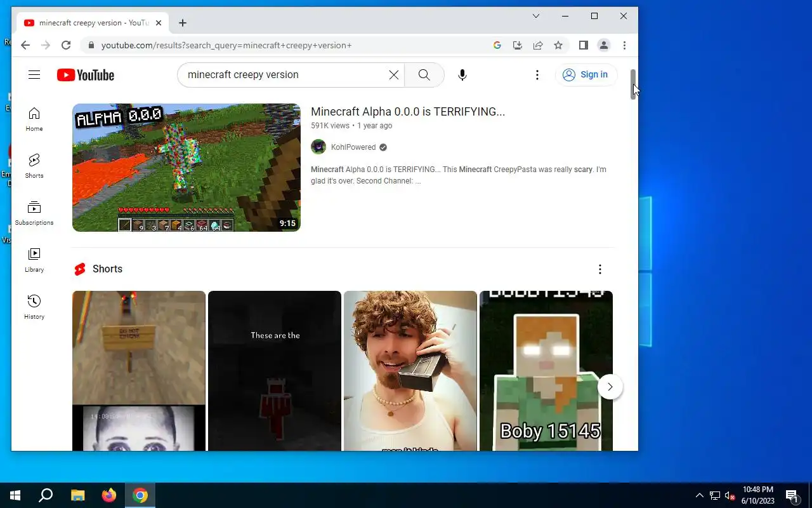Click the KohlPowered channel avatar
The height and width of the screenshot is (508, 812).
[318, 147]
